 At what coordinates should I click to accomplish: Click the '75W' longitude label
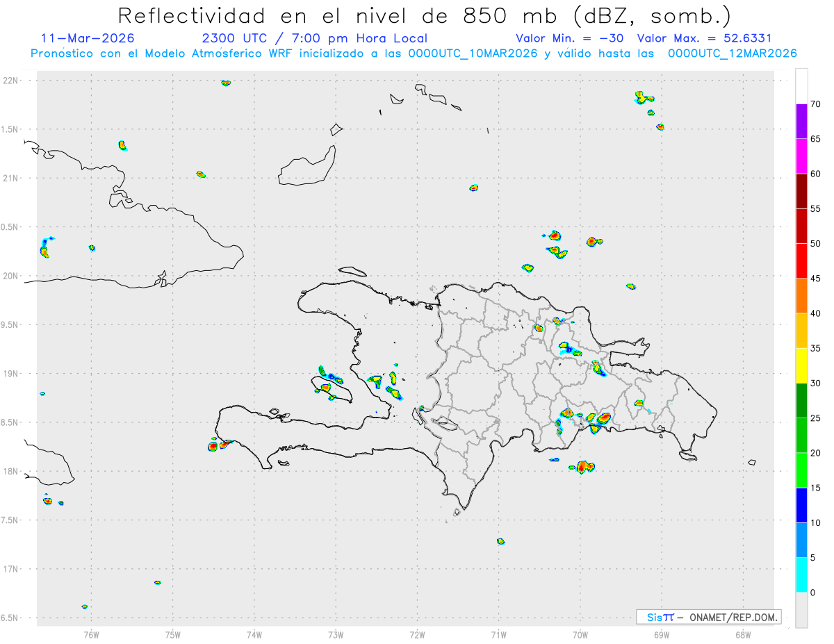pyautogui.click(x=173, y=634)
